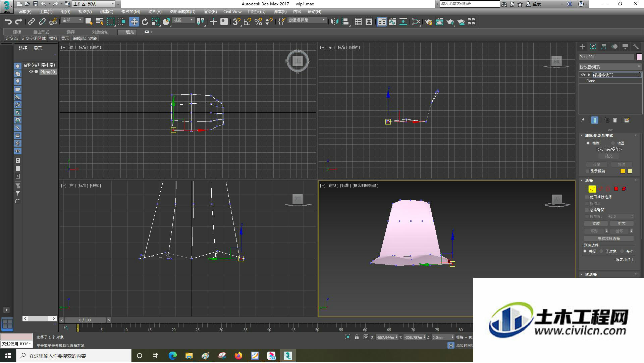Click the Unlink Selection tool

pos(42,22)
